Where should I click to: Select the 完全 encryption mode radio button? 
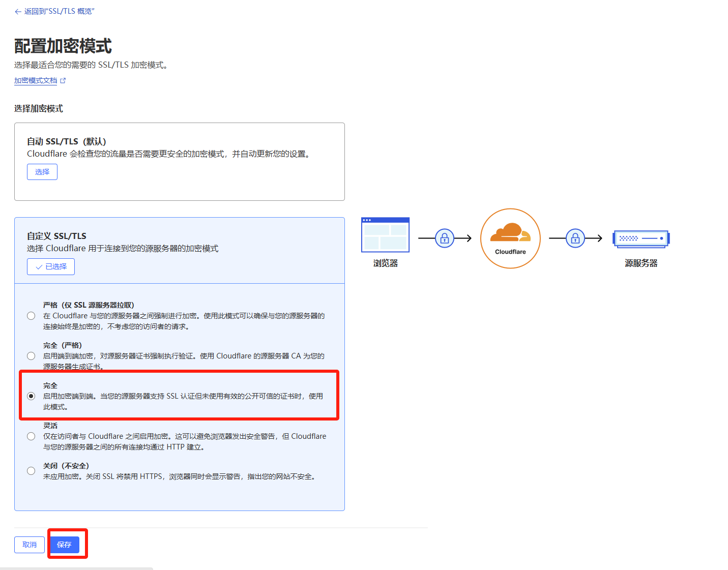(31, 396)
